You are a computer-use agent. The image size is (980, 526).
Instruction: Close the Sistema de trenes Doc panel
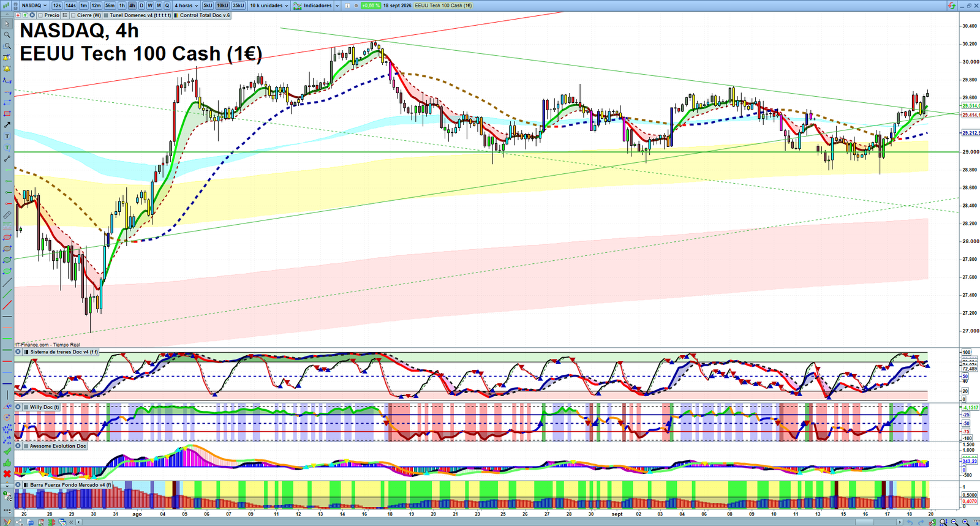click(18, 352)
